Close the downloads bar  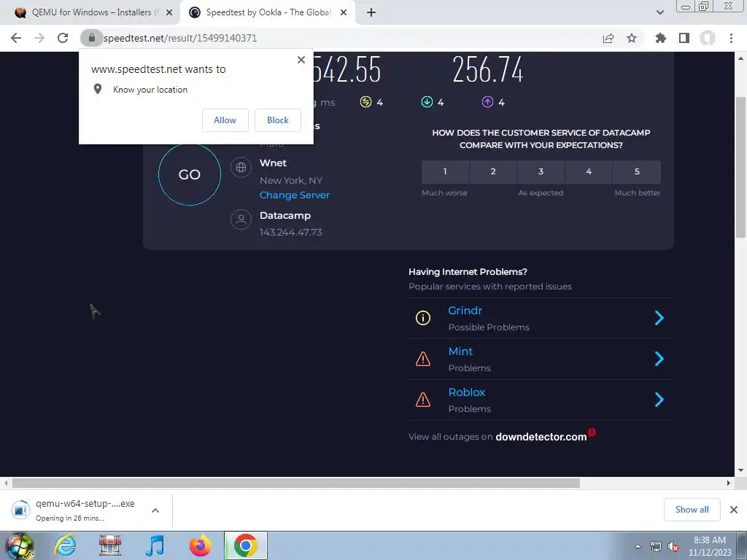(734, 510)
